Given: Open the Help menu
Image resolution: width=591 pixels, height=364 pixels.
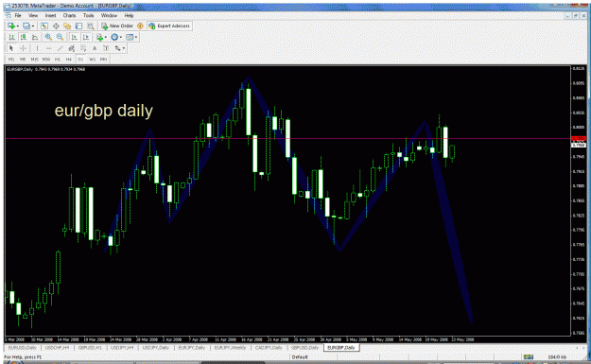Looking at the screenshot, I should (129, 15).
